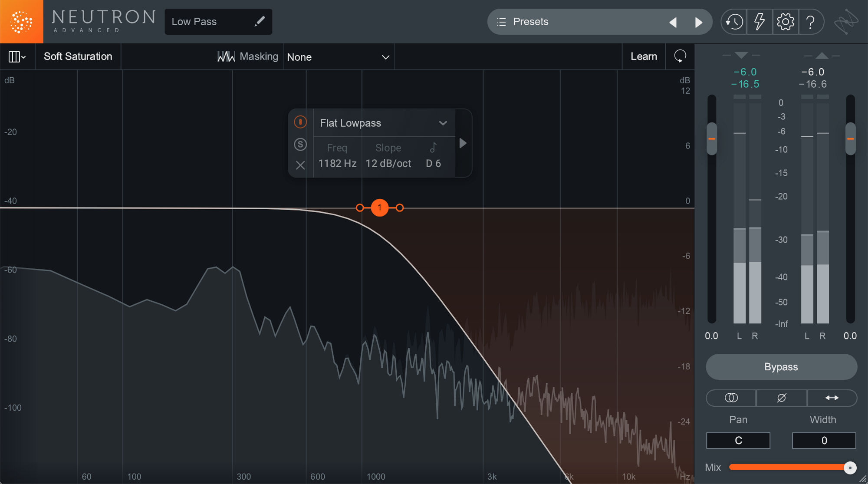Rename the Low Pass preset with pencil
Screen dimensions: 868x484
[x=260, y=21]
